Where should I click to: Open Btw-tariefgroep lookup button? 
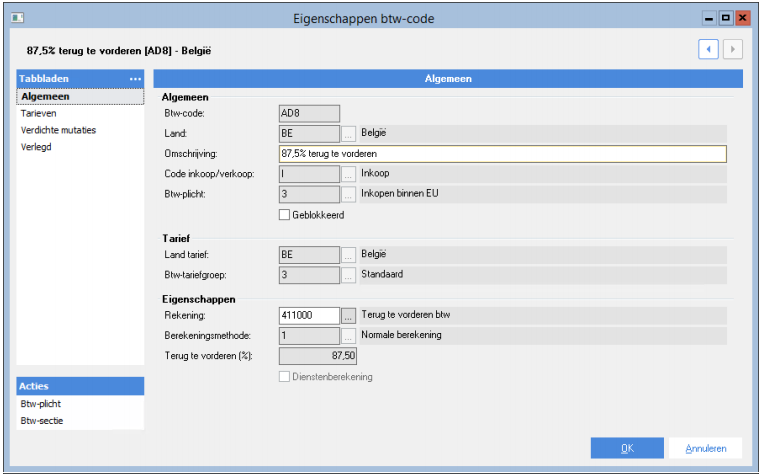[348, 275]
